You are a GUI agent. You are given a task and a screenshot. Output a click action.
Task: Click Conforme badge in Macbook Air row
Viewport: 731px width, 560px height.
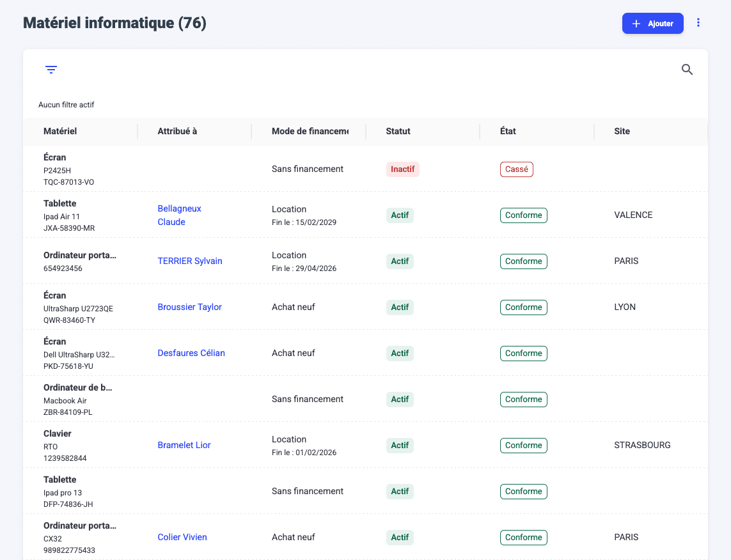click(x=524, y=400)
